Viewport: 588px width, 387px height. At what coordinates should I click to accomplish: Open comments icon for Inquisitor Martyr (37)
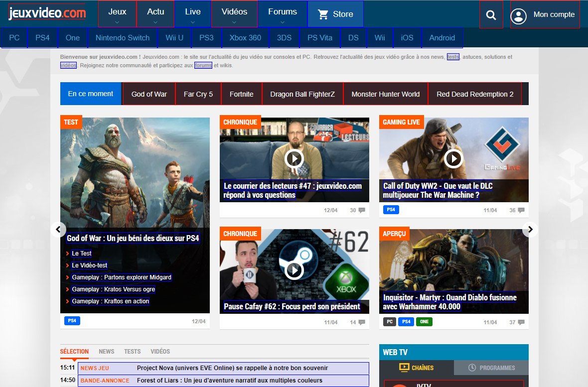(x=521, y=322)
